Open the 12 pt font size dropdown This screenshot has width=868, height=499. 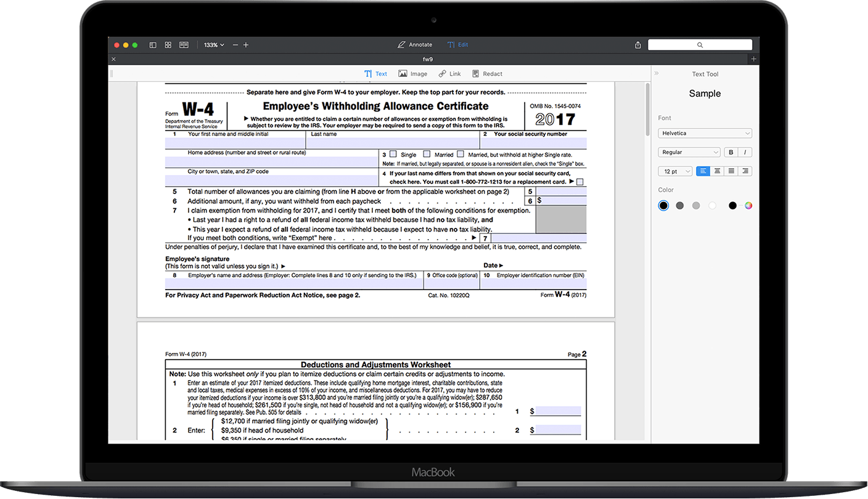(675, 171)
